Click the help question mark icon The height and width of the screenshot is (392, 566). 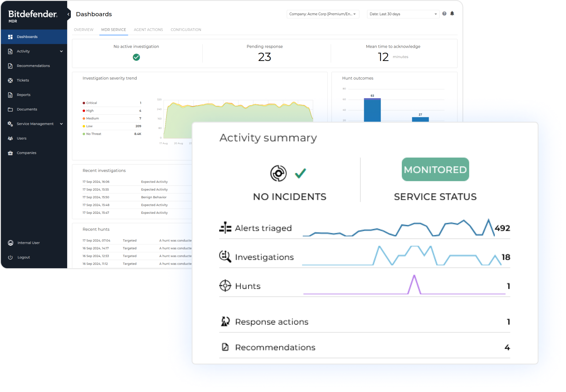coord(444,14)
